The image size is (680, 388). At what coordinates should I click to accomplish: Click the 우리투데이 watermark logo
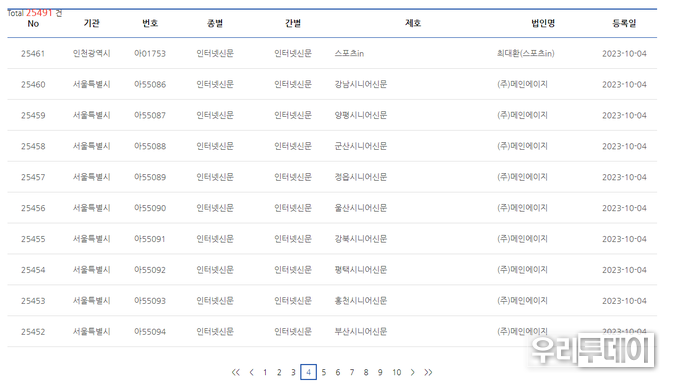(x=592, y=350)
